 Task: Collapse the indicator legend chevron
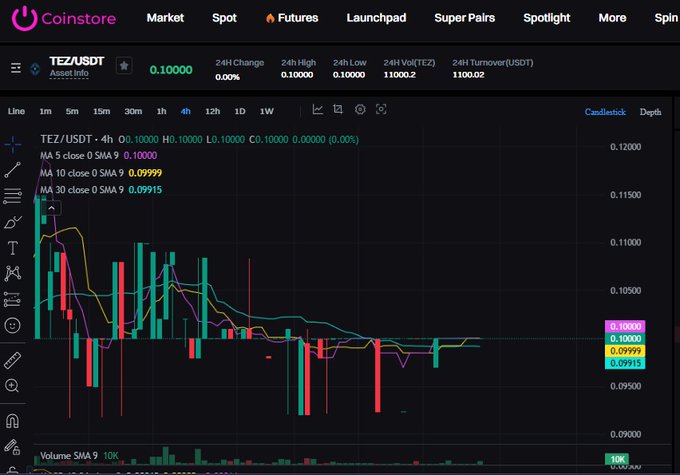[51, 208]
